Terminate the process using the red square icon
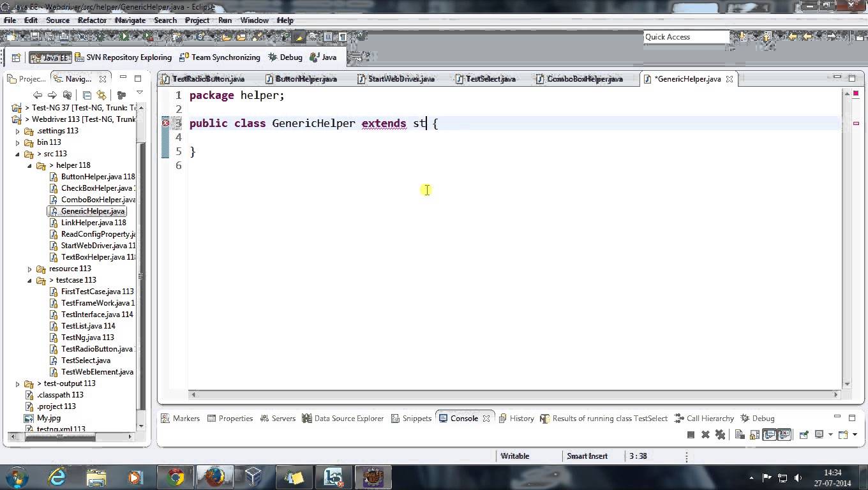868x490 pixels. 691,434
